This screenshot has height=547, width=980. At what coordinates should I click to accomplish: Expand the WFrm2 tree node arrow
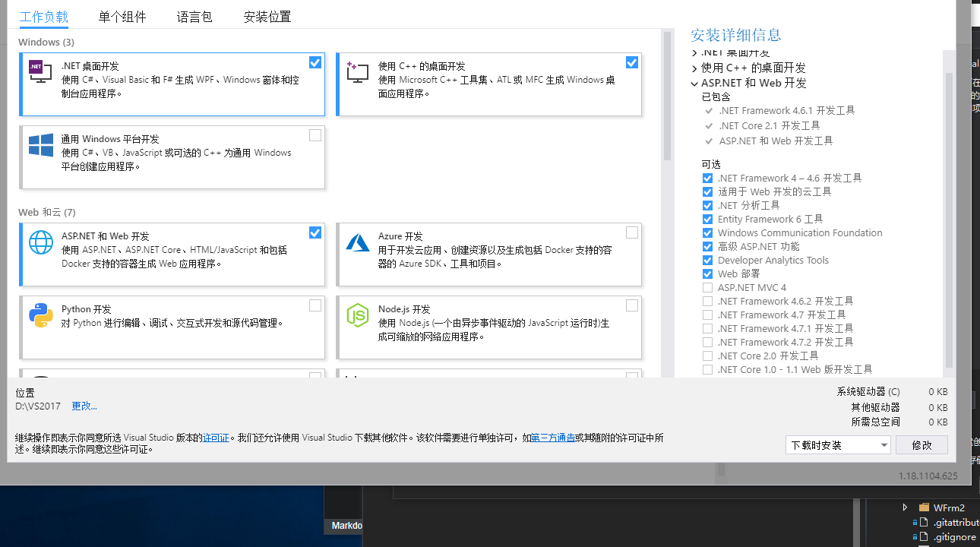905,507
